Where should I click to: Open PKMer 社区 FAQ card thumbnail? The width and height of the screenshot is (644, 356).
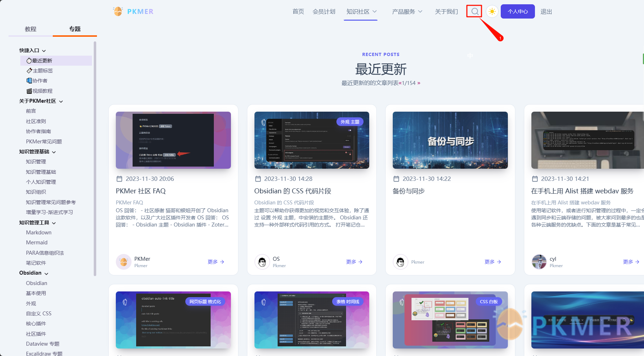click(173, 140)
